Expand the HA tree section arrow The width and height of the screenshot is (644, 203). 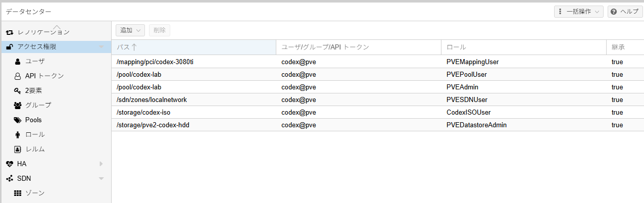pos(101,164)
